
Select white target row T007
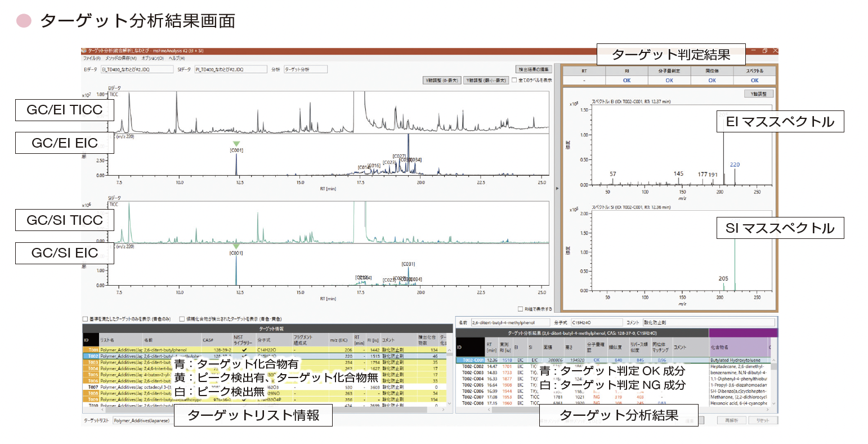[x=264, y=387]
